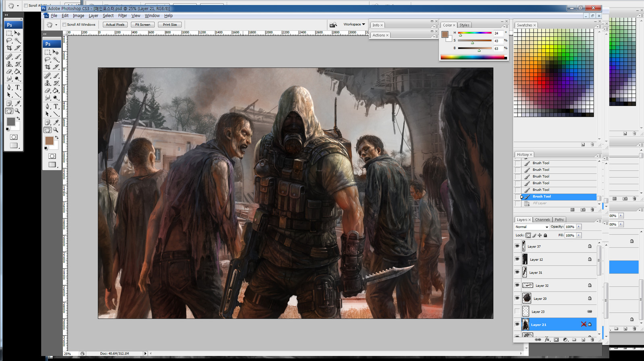Select the Type tool in the front toolbox
The width and height of the screenshot is (644, 361).
pyautogui.click(x=56, y=106)
